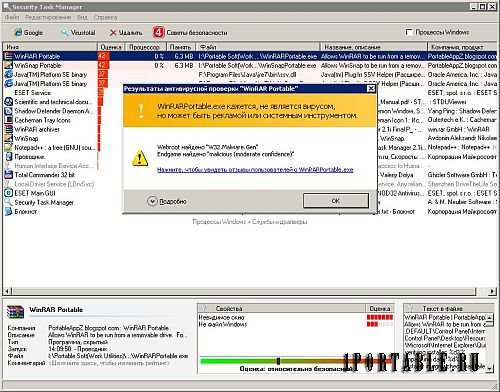
Task: Open the Редактирование menu
Action: tap(48, 17)
